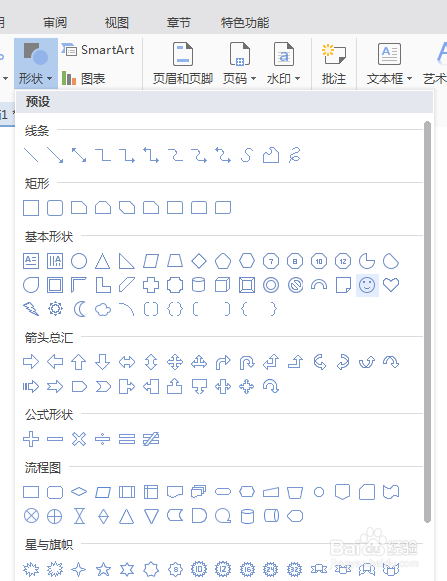Image resolution: width=447 pixels, height=581 pixels.
Task: Select the up block arrow
Action: (x=79, y=362)
